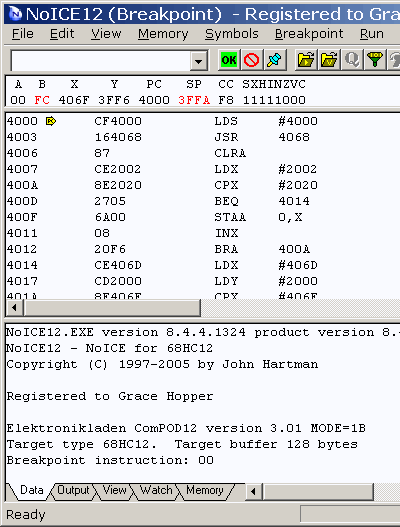Image resolution: width=400 pixels, height=527 pixels.
Task: Click the green funnel filter icon
Action: 375,60
